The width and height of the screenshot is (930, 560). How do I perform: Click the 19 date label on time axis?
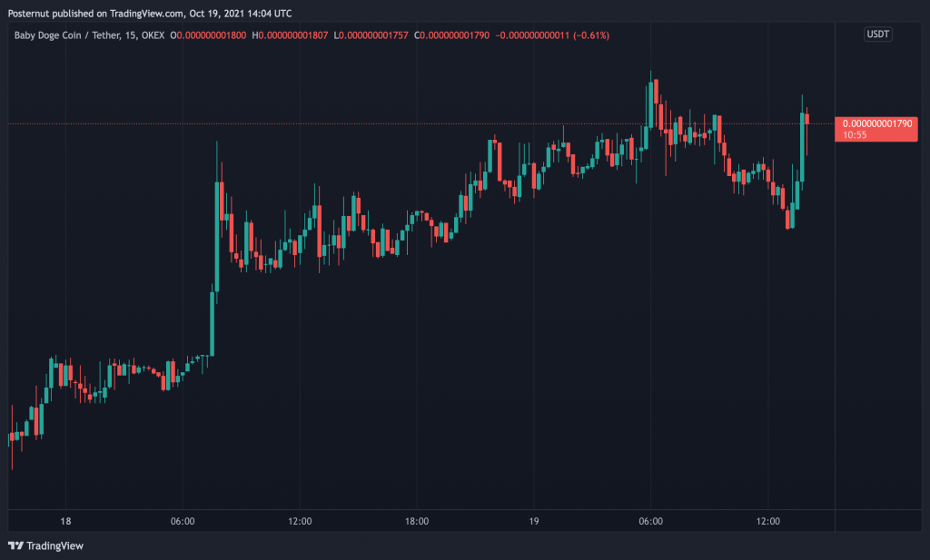pos(534,522)
